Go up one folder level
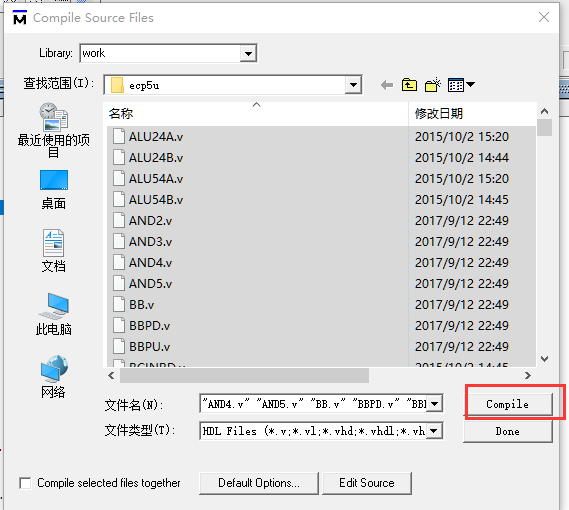 pyautogui.click(x=409, y=85)
